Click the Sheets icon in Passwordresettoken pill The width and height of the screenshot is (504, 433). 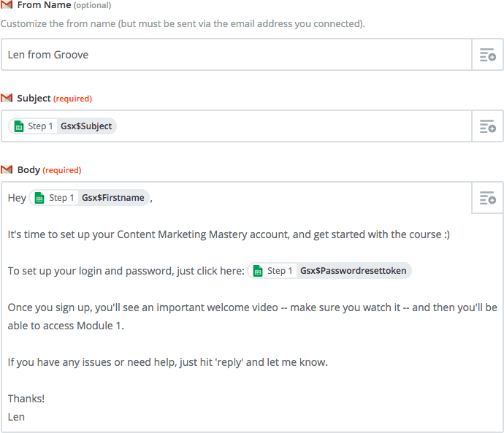click(x=257, y=271)
